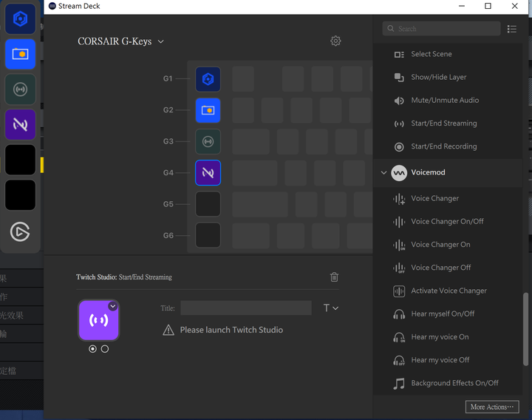Click the warning triangle icon
532x420 pixels.
tap(168, 330)
